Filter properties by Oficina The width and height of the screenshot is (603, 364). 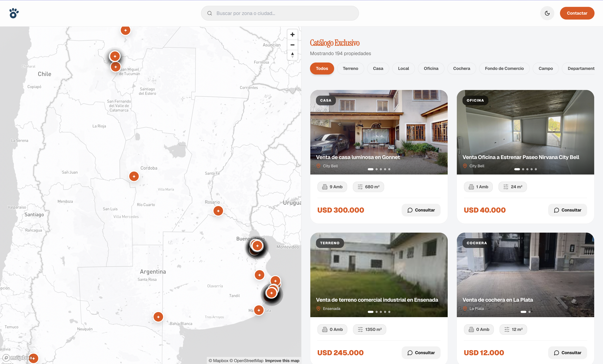[x=431, y=69]
